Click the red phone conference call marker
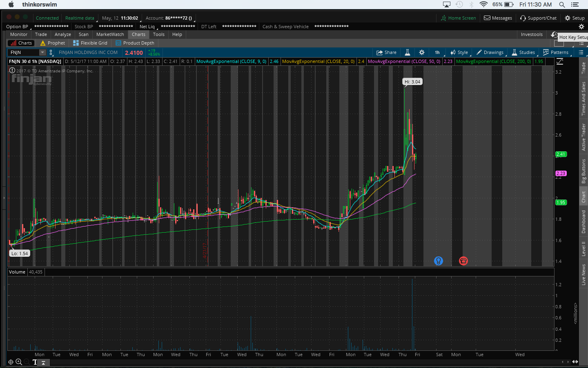Screen dimensions: 588x368 coord(463,261)
